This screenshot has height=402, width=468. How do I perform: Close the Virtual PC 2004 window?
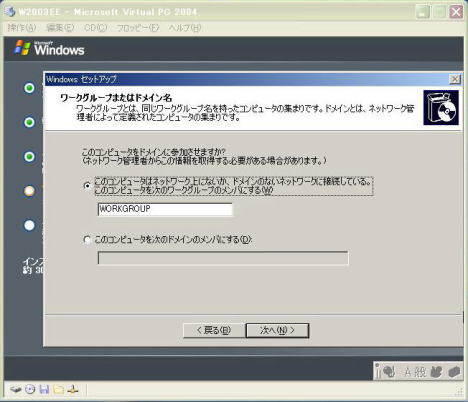[x=456, y=12]
